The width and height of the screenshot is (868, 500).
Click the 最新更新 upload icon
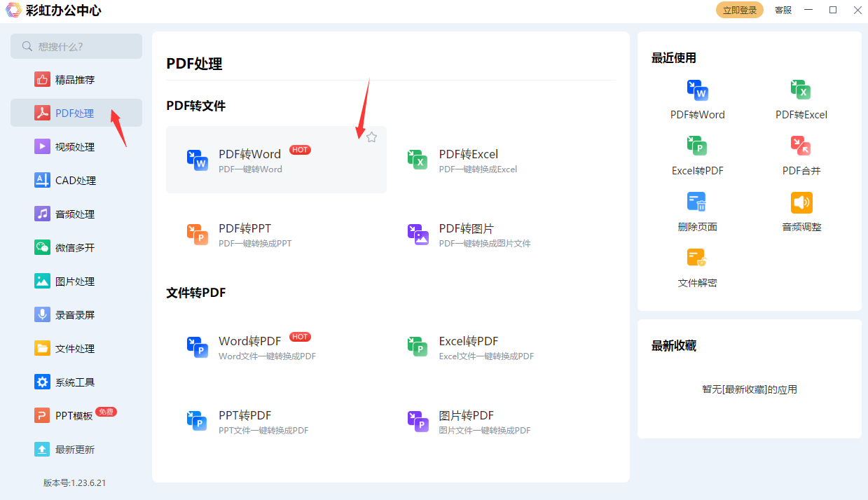click(x=42, y=449)
